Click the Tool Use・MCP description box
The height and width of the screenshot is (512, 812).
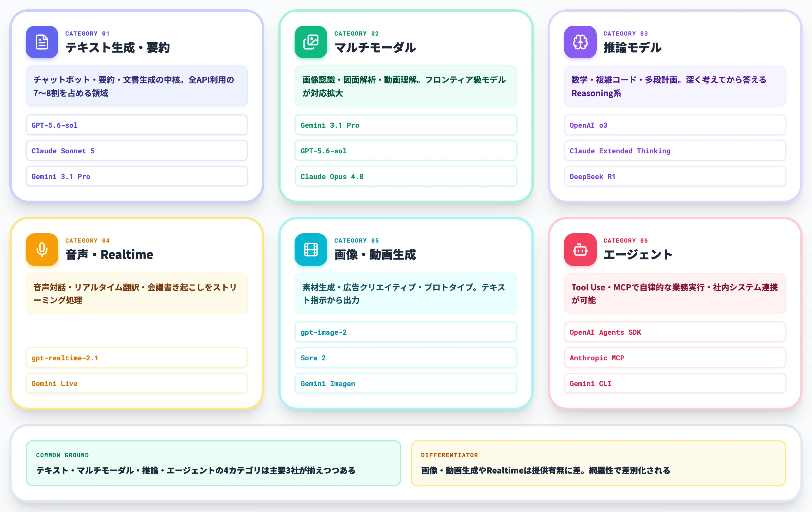pos(675,294)
